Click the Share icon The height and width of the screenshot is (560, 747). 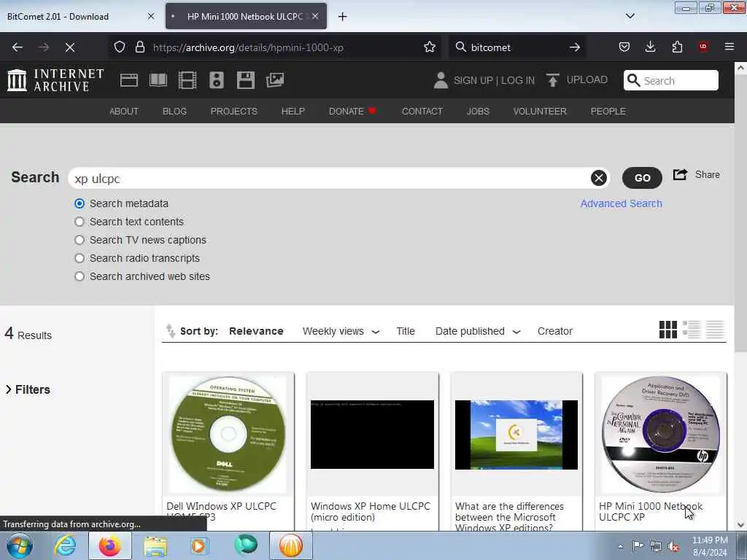681,175
